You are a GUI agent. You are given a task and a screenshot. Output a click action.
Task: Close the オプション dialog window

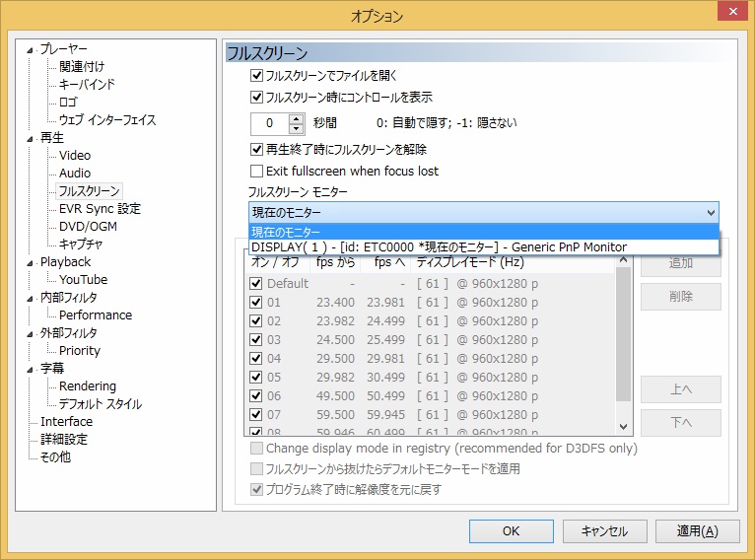[732, 11]
